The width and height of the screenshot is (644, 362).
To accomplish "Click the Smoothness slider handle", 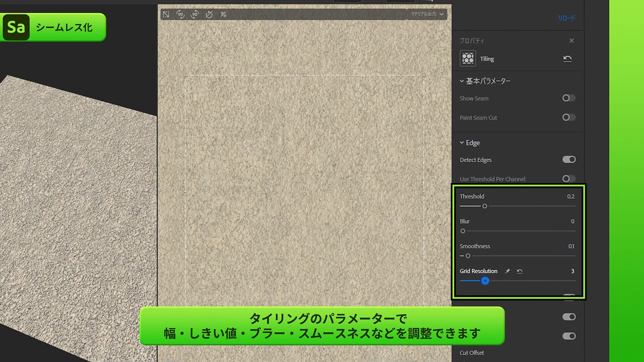I will tap(468, 256).
